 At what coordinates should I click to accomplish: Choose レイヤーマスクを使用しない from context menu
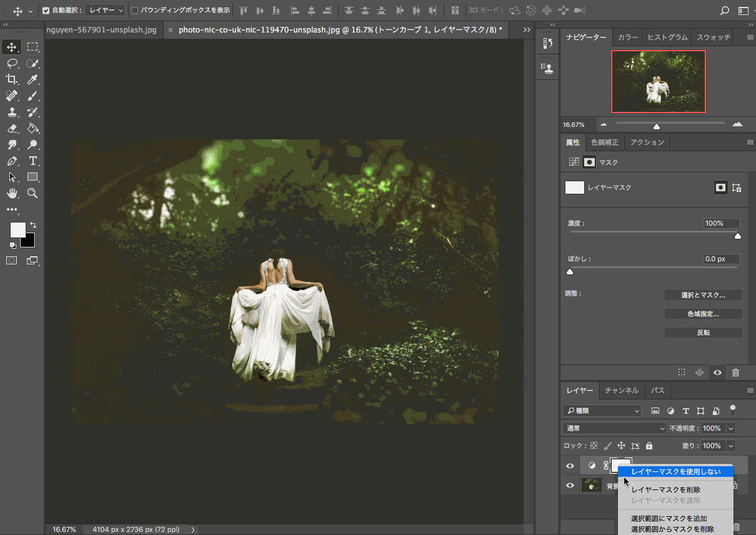[675, 472]
